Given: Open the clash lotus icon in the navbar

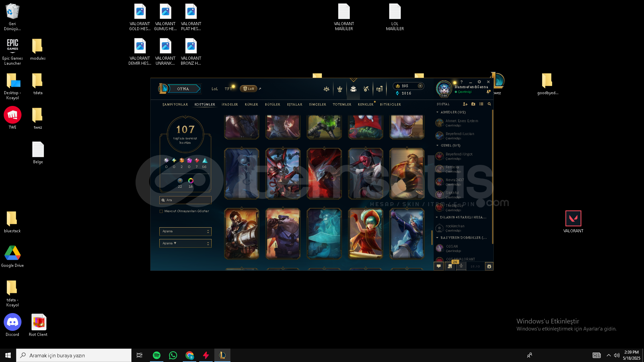Looking at the screenshot, I should pos(326,89).
